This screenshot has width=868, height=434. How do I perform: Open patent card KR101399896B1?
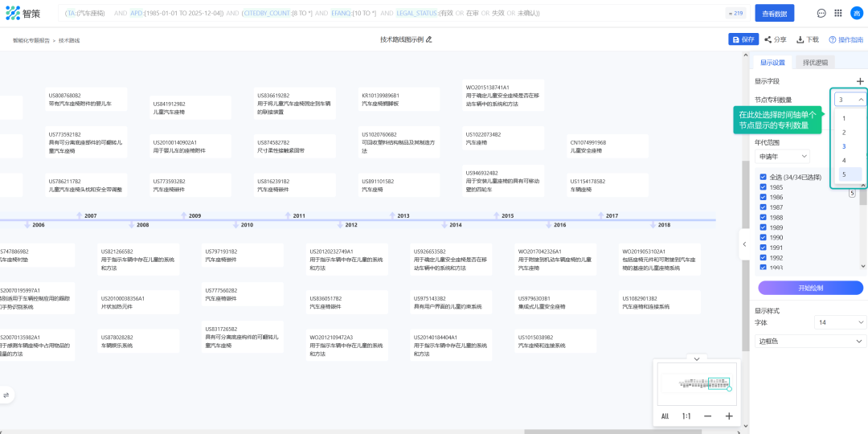click(399, 100)
